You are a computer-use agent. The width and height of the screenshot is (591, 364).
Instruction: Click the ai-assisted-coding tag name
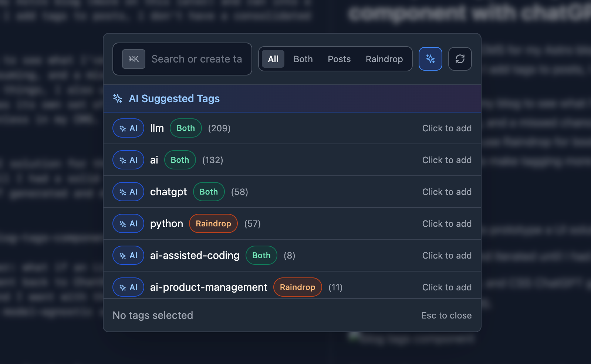195,256
